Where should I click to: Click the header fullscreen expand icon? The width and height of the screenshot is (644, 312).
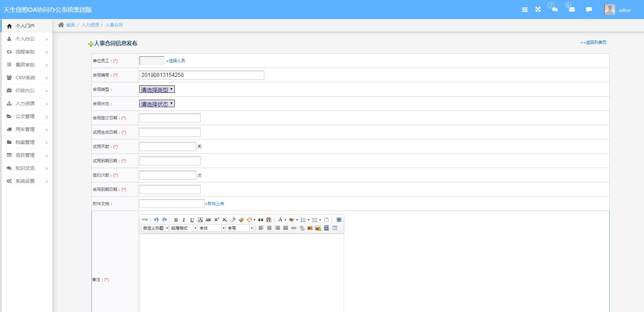(x=538, y=10)
